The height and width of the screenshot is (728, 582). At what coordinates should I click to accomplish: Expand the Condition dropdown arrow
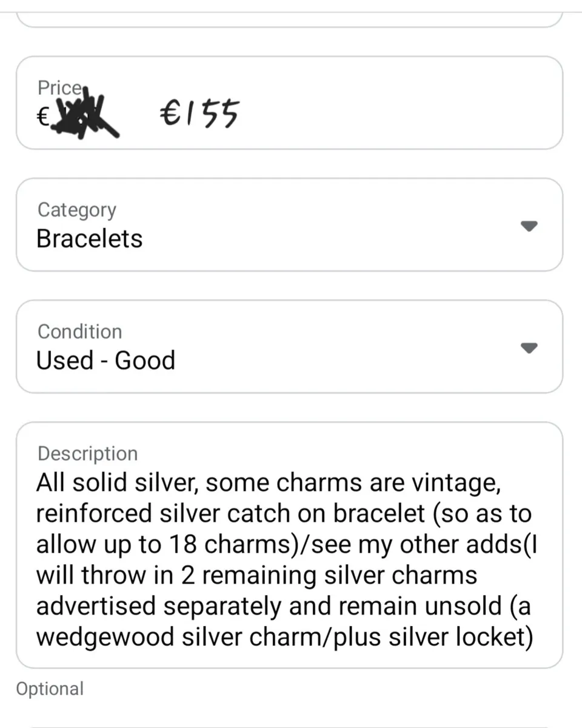(x=529, y=348)
